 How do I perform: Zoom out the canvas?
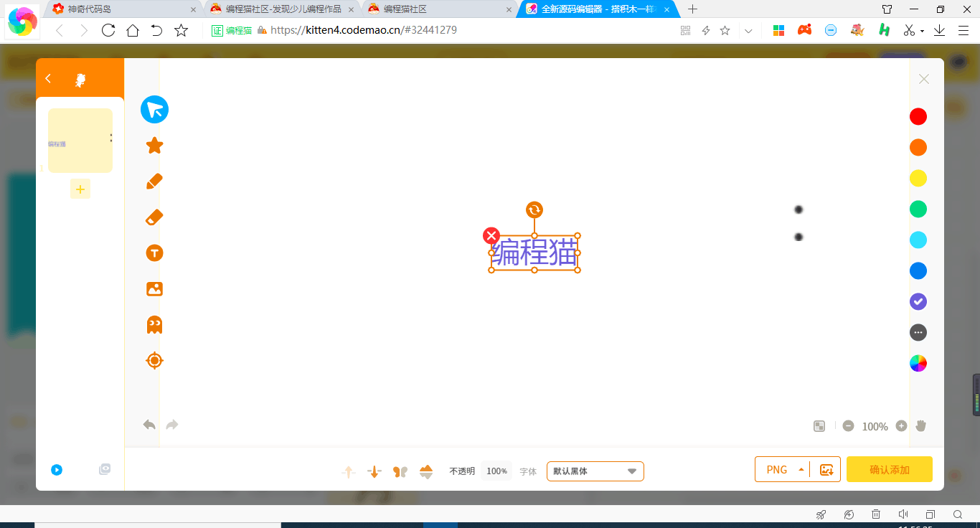pyautogui.click(x=849, y=426)
